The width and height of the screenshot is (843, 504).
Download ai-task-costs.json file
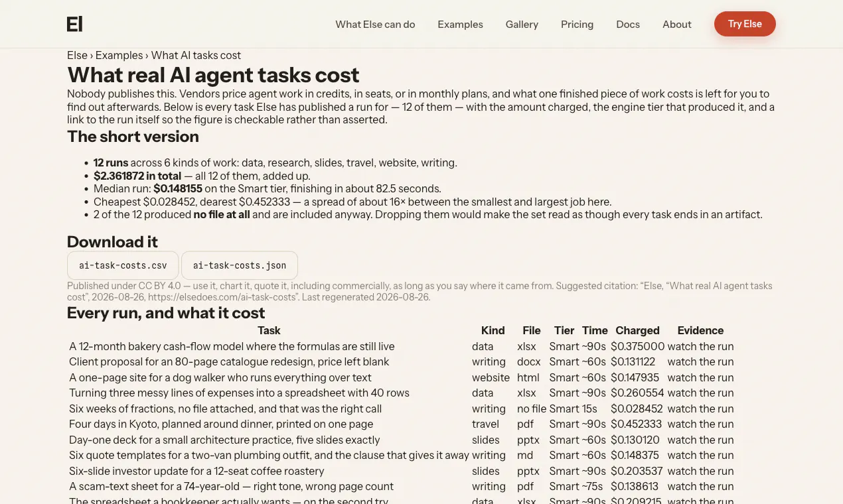(x=240, y=265)
